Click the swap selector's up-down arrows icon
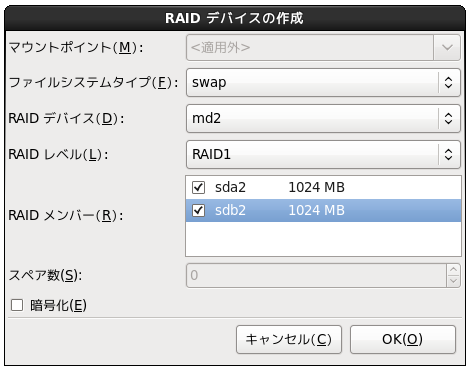Viewport: 469px width, 369px height. (449, 82)
